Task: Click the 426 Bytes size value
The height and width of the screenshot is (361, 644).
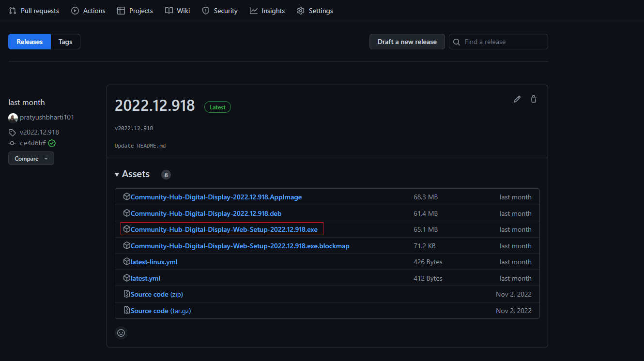Action: [x=428, y=262]
